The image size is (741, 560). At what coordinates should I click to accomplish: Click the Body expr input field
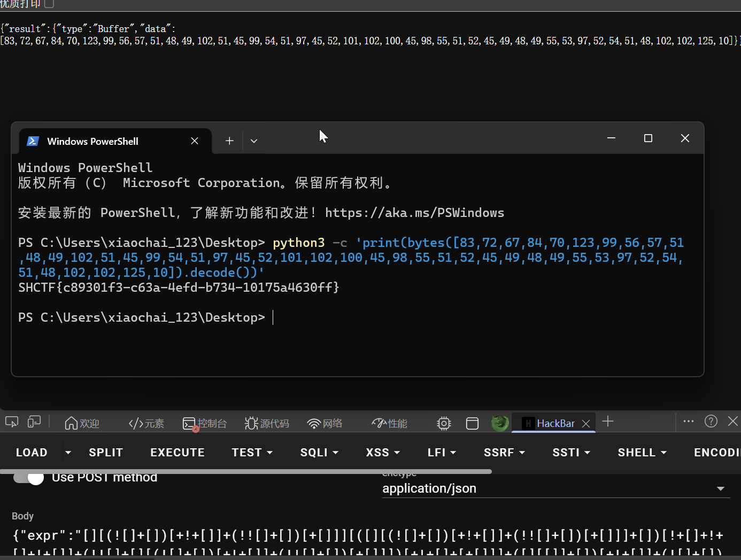(x=368, y=535)
